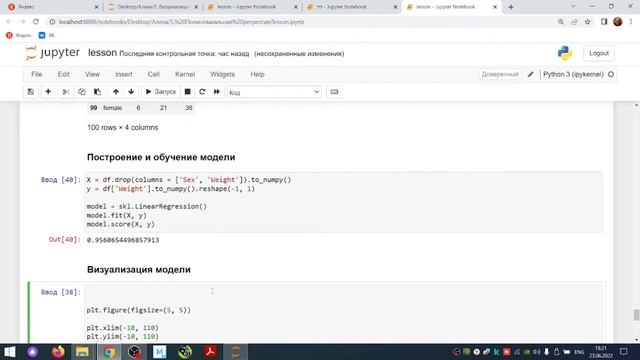
Task: Restart the kernel icon
Action: pyautogui.click(x=202, y=92)
